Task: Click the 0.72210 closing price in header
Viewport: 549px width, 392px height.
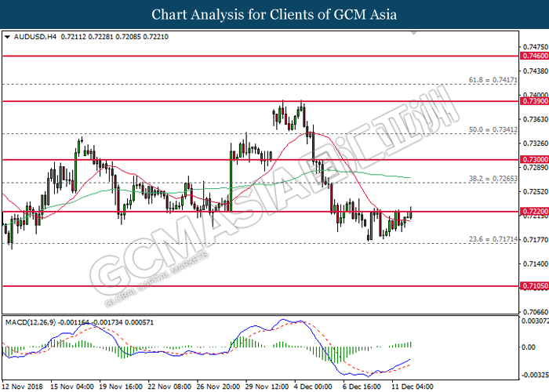Action: click(x=156, y=37)
